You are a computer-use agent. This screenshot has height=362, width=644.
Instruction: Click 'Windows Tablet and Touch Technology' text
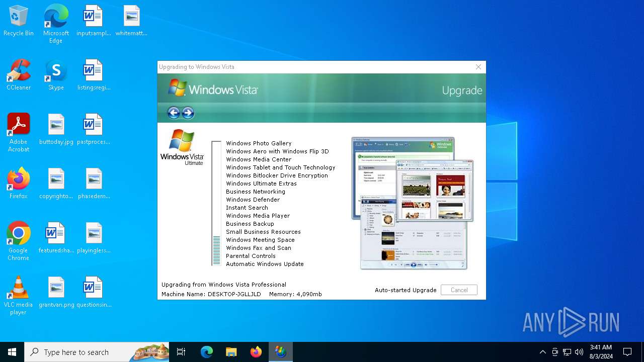click(x=281, y=167)
